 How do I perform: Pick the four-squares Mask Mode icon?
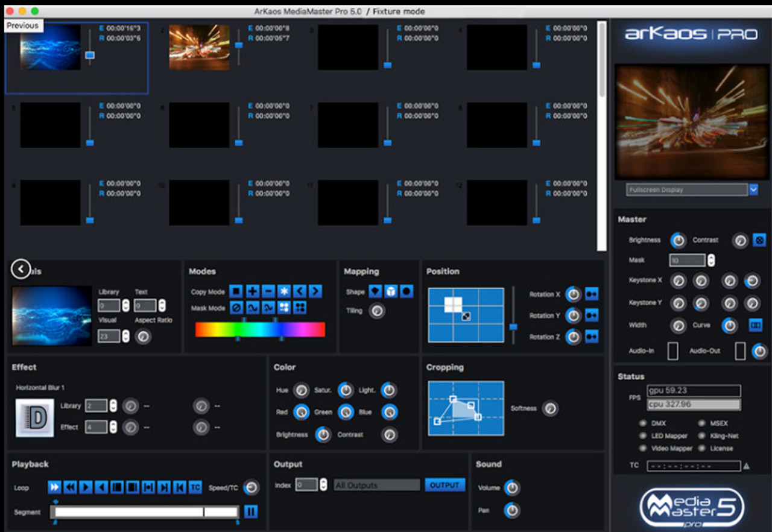pyautogui.click(x=299, y=308)
